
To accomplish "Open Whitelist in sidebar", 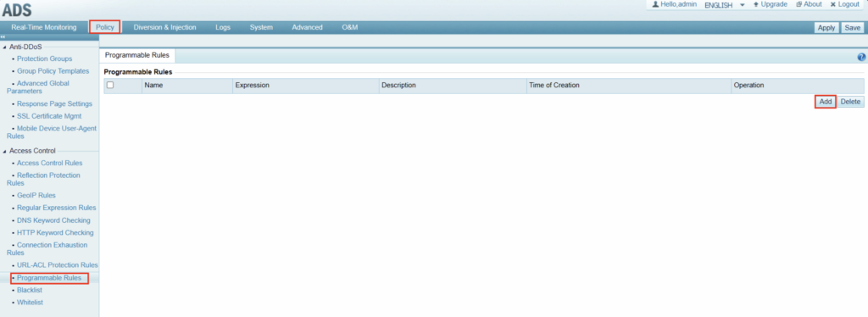I will (30, 302).
